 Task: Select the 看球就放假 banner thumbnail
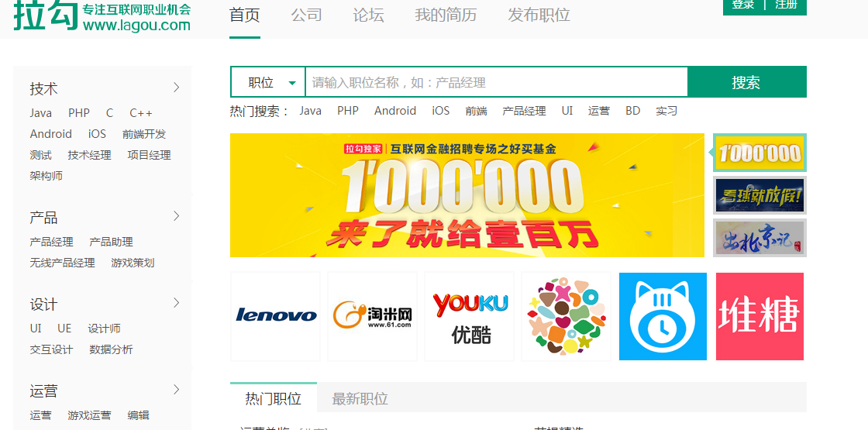click(759, 195)
